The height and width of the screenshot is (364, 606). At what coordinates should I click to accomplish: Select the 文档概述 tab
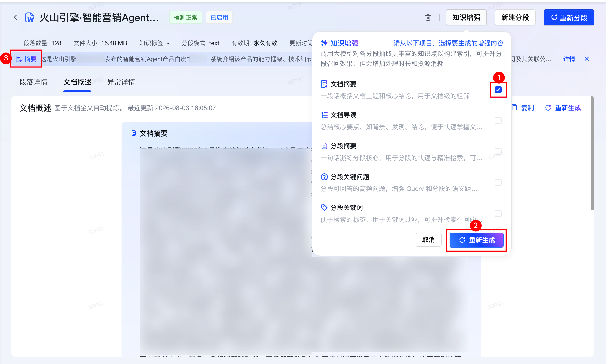(x=77, y=82)
